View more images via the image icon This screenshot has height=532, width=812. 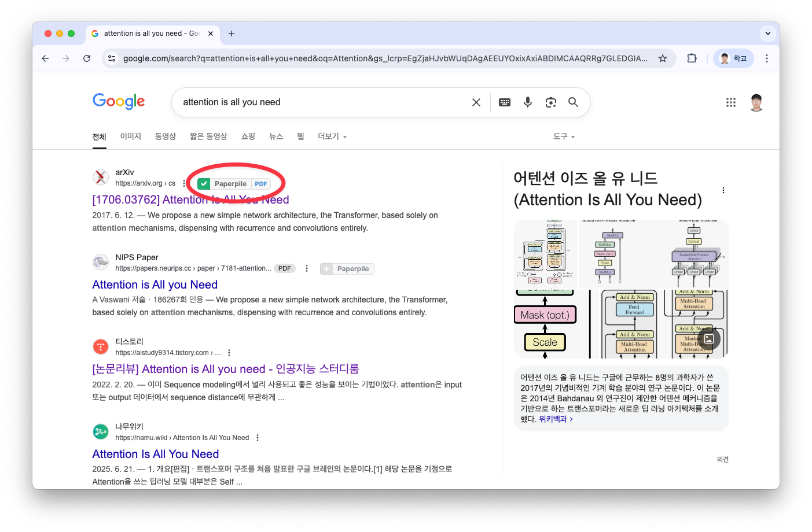click(709, 339)
